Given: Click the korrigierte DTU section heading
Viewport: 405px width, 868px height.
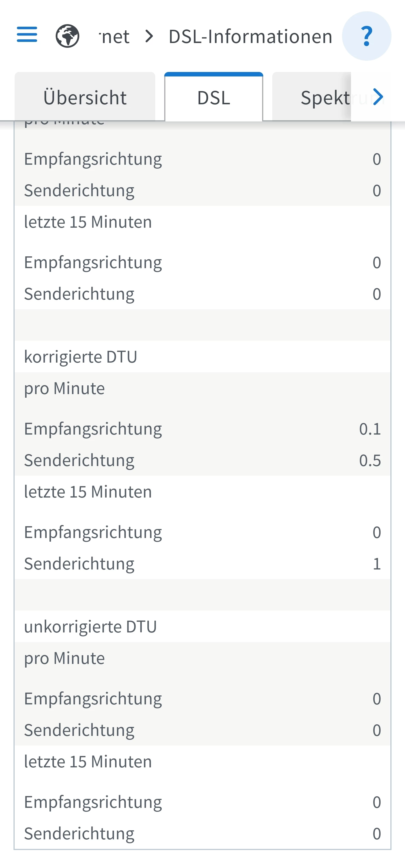Looking at the screenshot, I should pyautogui.click(x=81, y=357).
